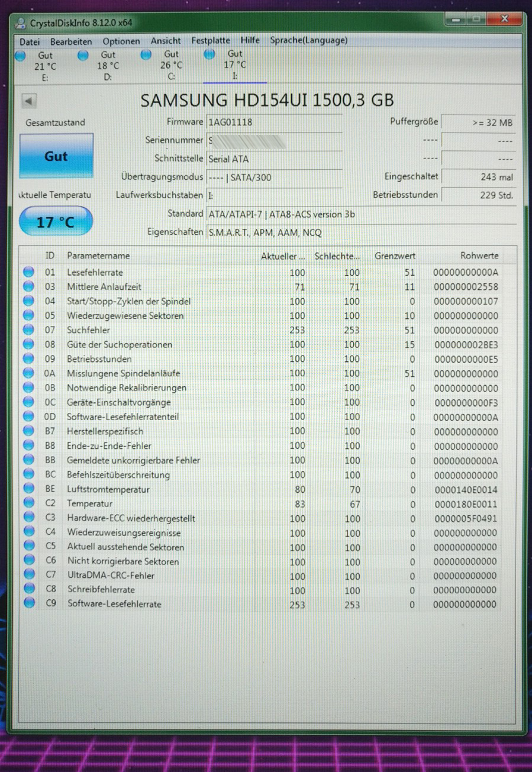532x772 pixels.
Task: Click status icon for Notwendige Rekalibrierungen
Action: pos(28,387)
